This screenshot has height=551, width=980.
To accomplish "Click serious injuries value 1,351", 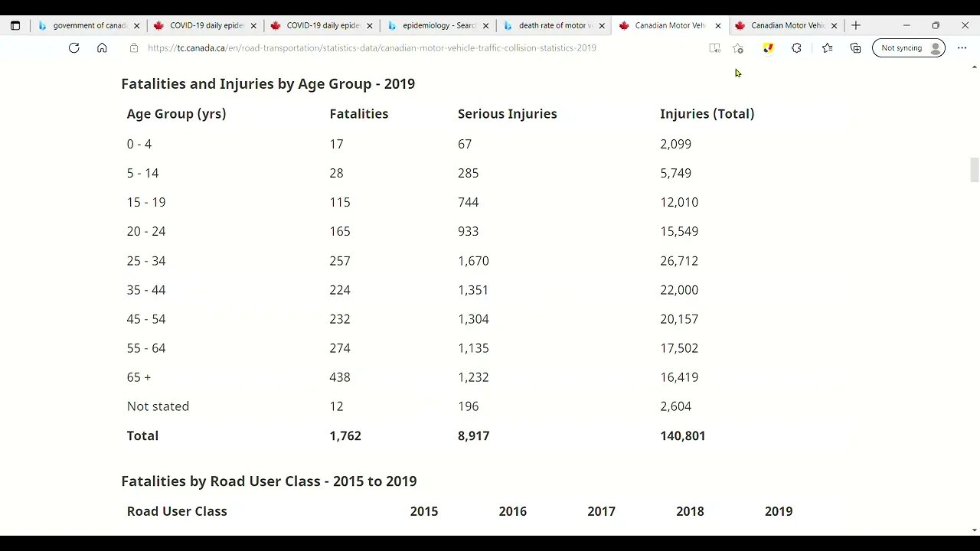I will click(473, 290).
